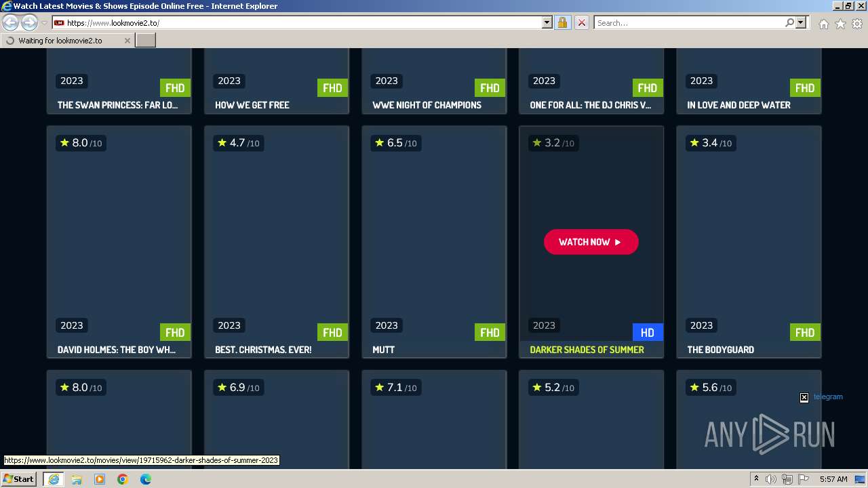Click the 5.6/10 rating in bottom row

point(710,388)
